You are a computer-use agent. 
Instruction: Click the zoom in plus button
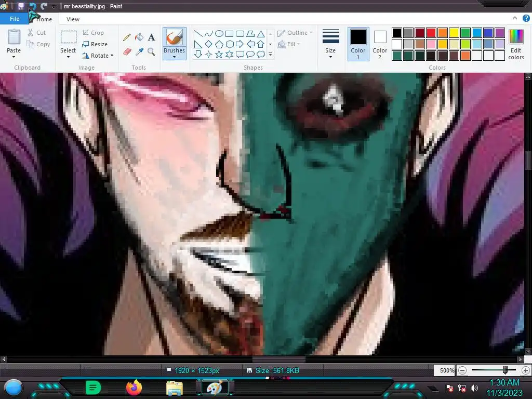coord(526,370)
